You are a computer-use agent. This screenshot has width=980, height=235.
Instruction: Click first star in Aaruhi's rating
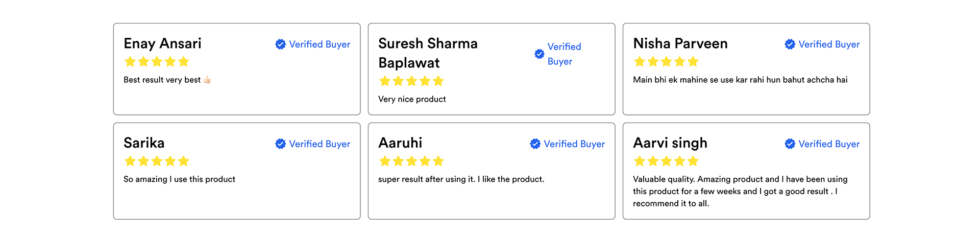(385, 161)
